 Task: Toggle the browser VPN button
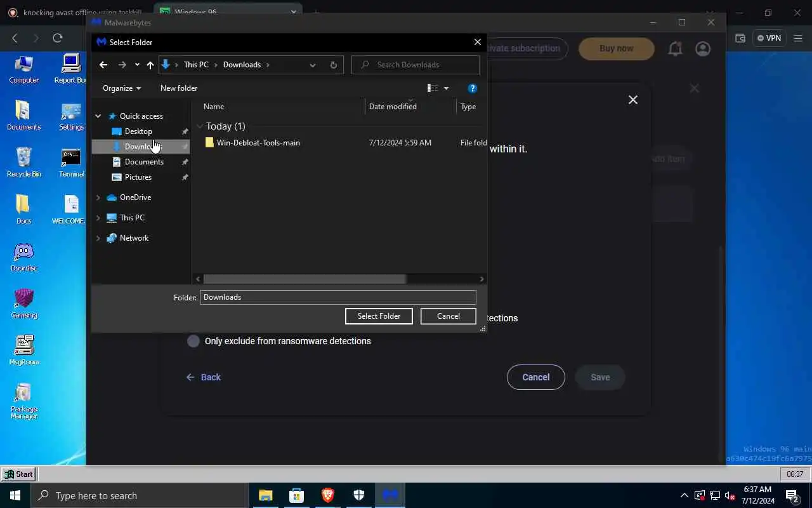coord(769,38)
